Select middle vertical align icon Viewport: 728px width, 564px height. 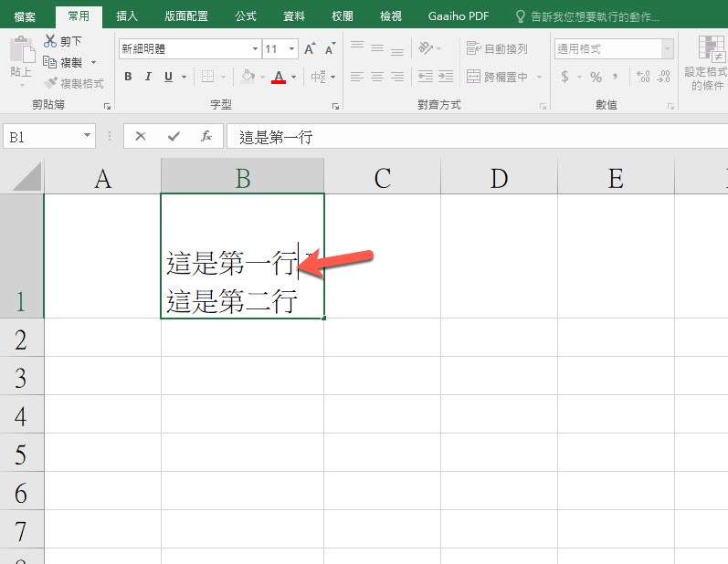click(x=377, y=48)
